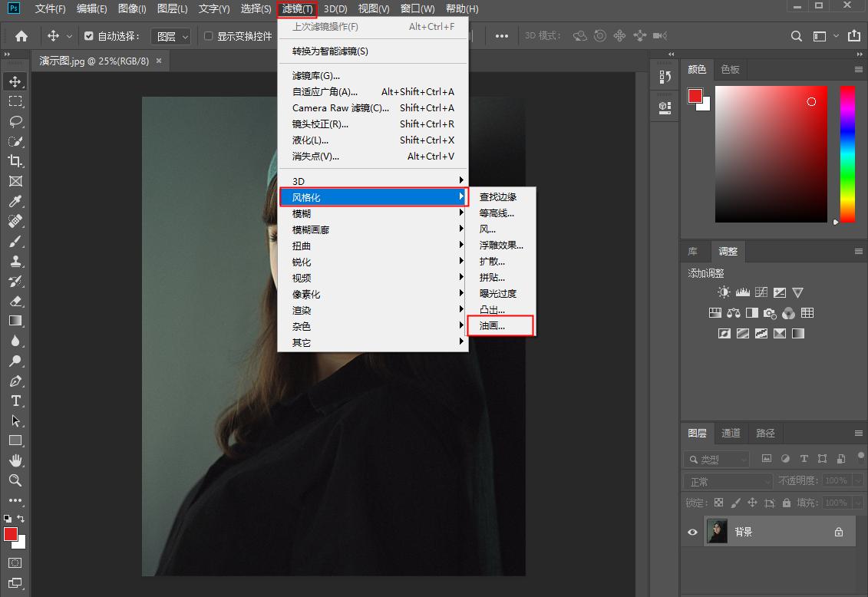Image resolution: width=868 pixels, height=597 pixels.
Task: Select the Zoom tool in toolbar
Action: click(x=15, y=480)
